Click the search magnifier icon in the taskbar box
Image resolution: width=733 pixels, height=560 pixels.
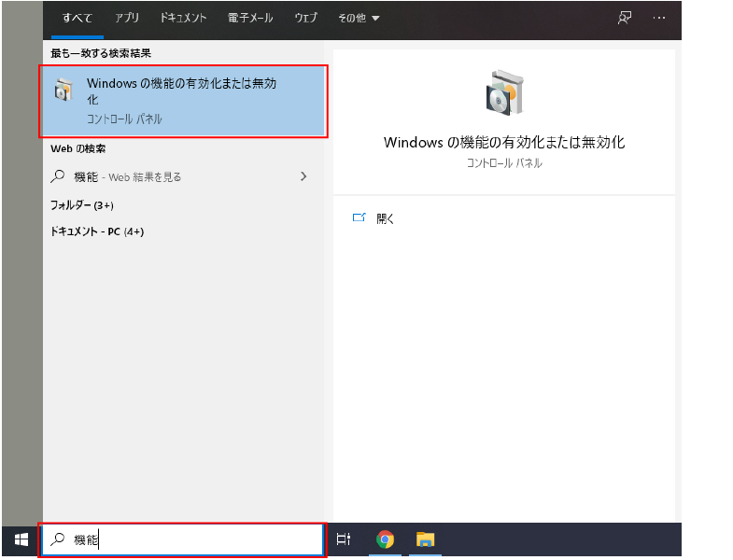point(58,539)
